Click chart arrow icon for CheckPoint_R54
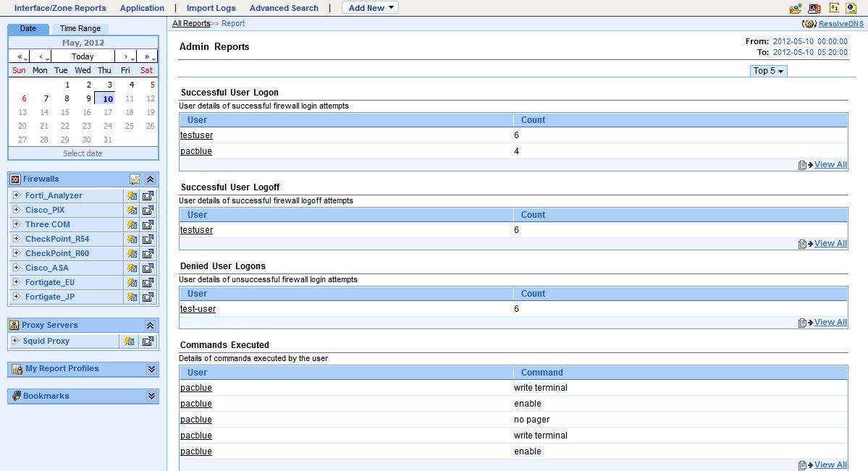The width and height of the screenshot is (868, 471). pyautogui.click(x=148, y=239)
